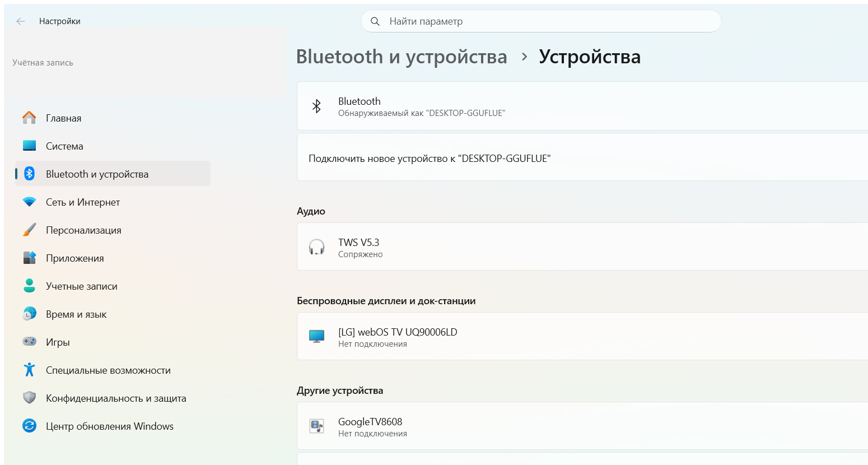Click the Специальные возможности accessibility icon
The height and width of the screenshot is (465, 868).
click(x=29, y=370)
